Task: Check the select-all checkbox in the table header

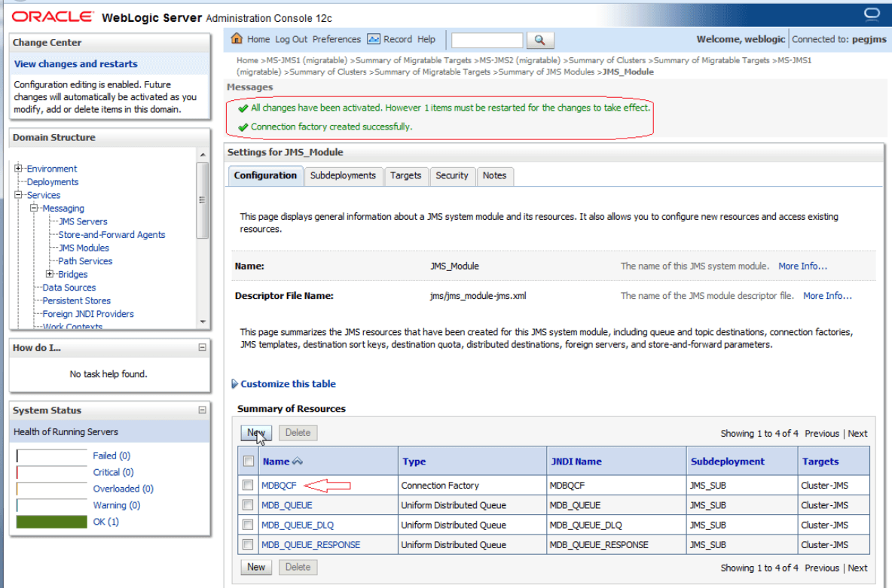Action: (x=249, y=460)
